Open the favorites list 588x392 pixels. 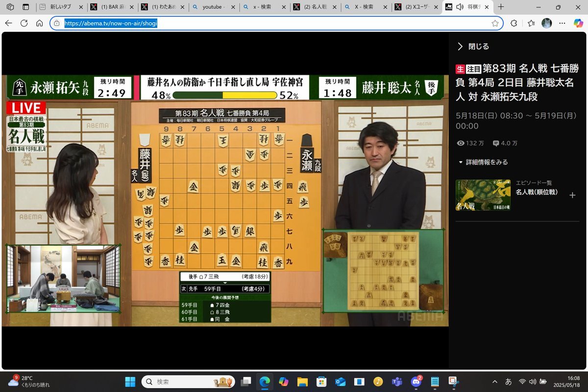[x=531, y=23]
